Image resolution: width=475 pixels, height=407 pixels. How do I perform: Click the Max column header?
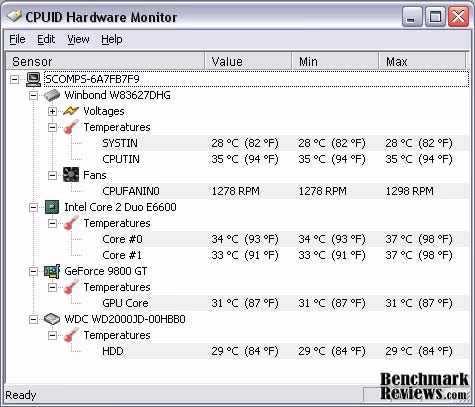[x=422, y=61]
